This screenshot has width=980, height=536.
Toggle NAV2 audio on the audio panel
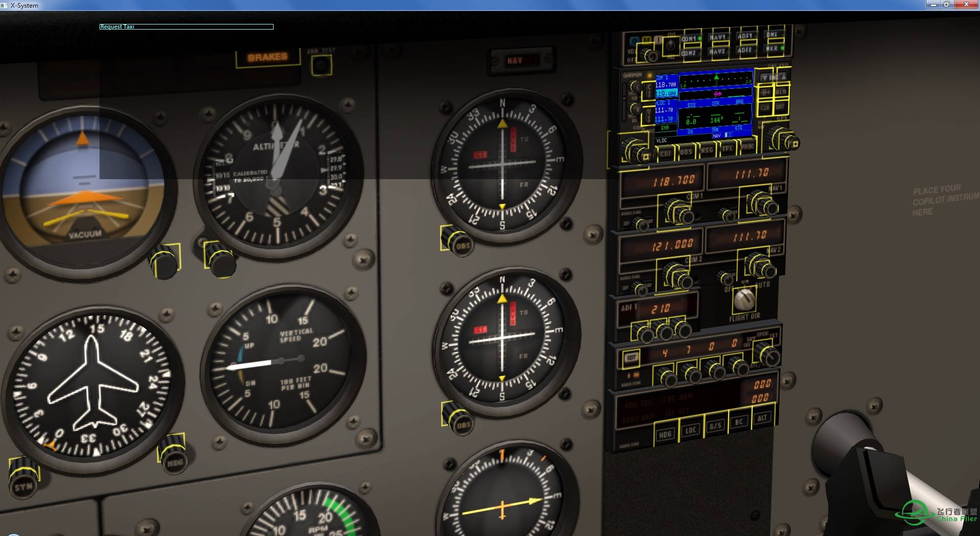718,52
